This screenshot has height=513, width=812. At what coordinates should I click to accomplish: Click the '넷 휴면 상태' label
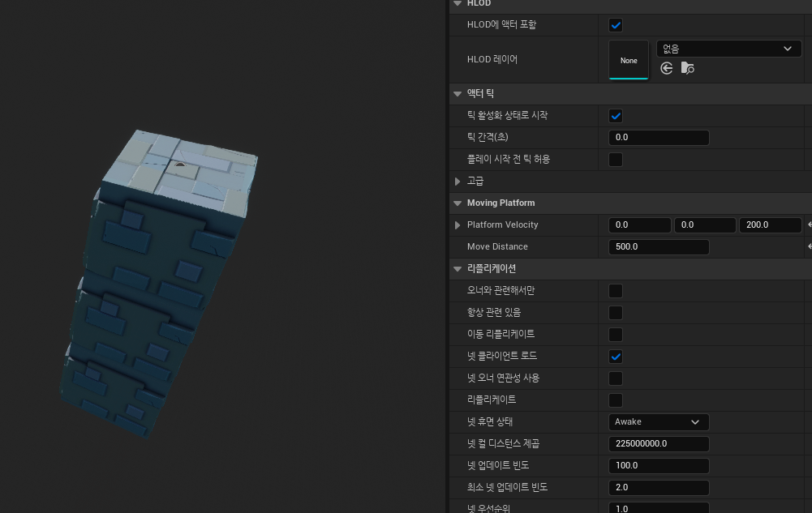point(489,422)
